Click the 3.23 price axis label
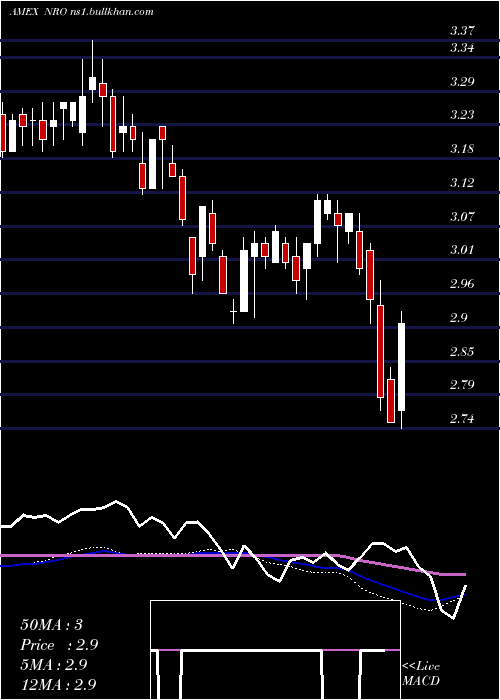Image resolution: width=500 pixels, height=700 pixels. (x=462, y=115)
